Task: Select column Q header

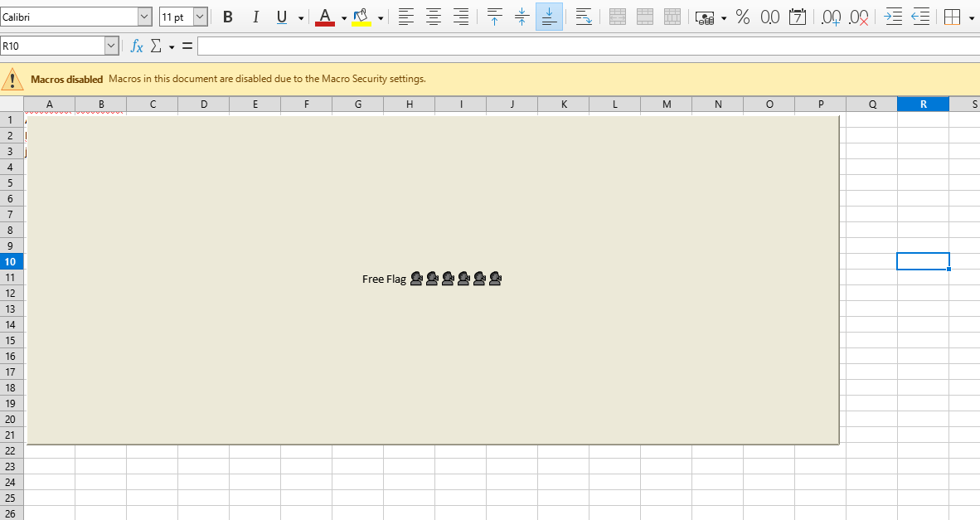Action: [872, 104]
